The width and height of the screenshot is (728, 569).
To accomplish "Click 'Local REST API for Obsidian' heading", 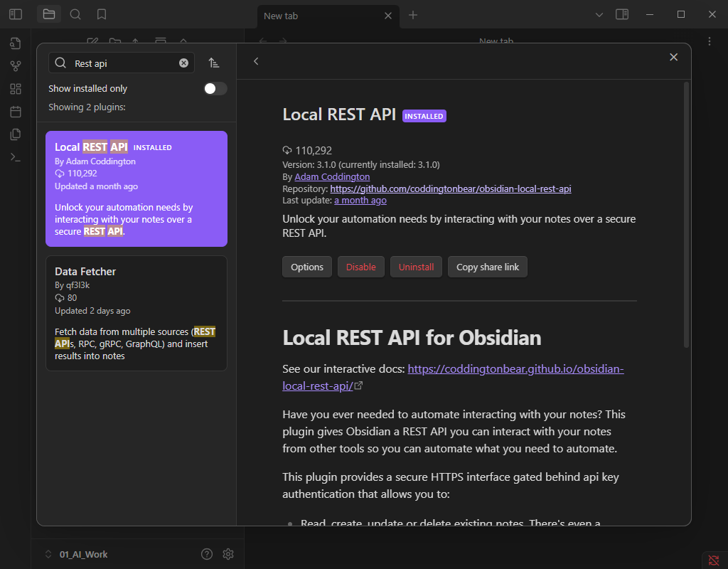I will pos(412,338).
